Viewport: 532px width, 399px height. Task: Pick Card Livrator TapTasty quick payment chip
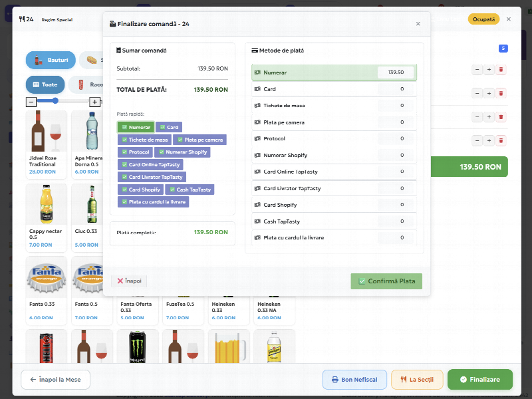pos(152,177)
